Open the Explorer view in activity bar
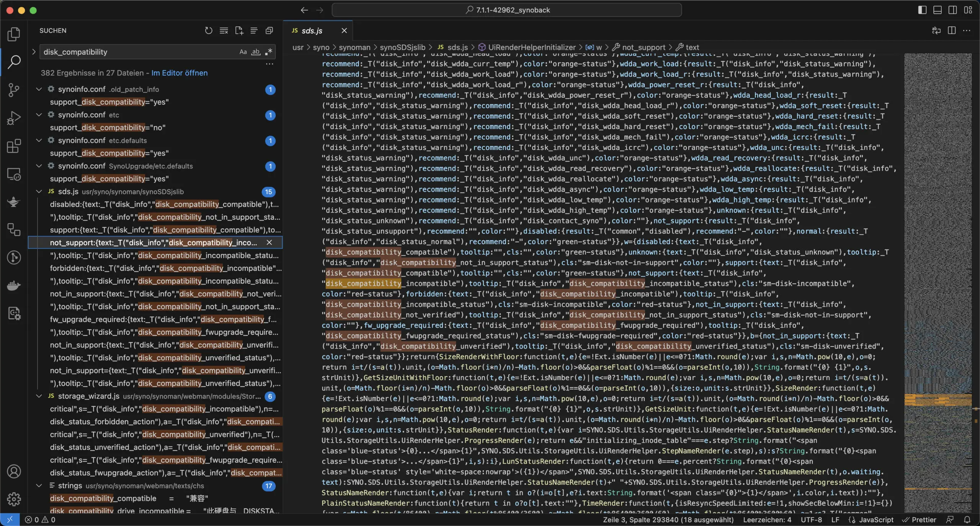The image size is (980, 526). [14, 34]
